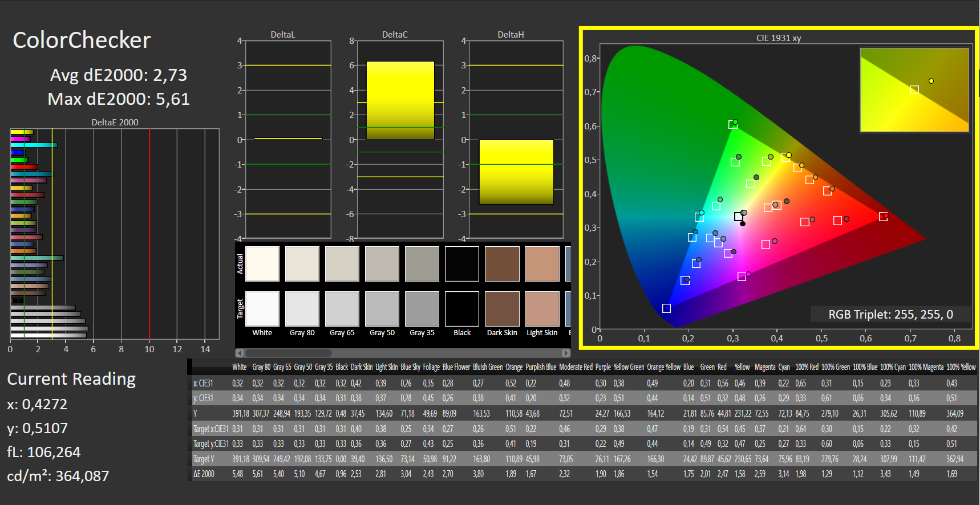Image resolution: width=980 pixels, height=505 pixels.
Task: Select the Actual Gray 50 swatch
Action: 382,264
